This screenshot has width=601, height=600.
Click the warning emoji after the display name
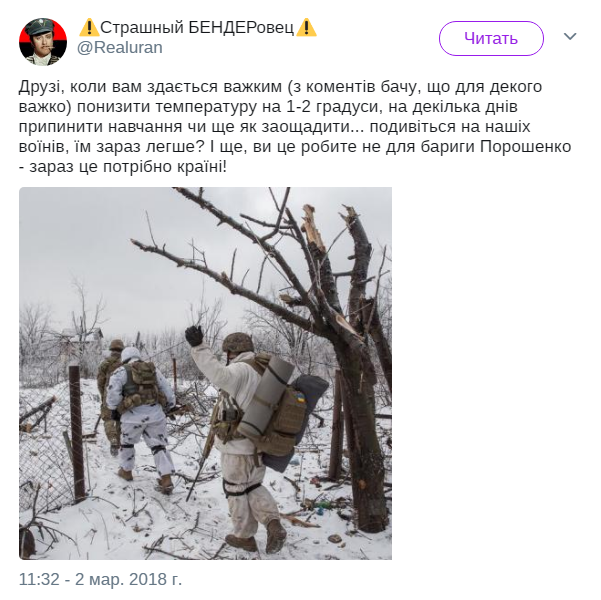pyautogui.click(x=307, y=28)
